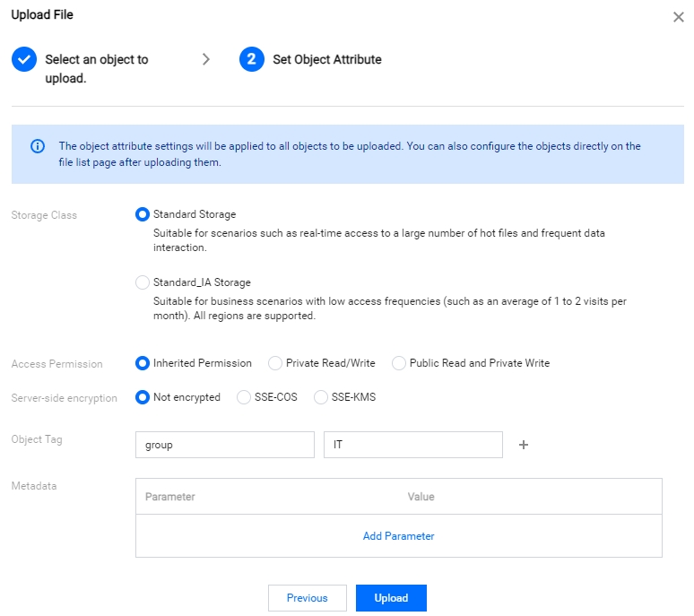This screenshot has width=694, height=616.
Task: Click the Metadata label
Action: pyautogui.click(x=34, y=486)
